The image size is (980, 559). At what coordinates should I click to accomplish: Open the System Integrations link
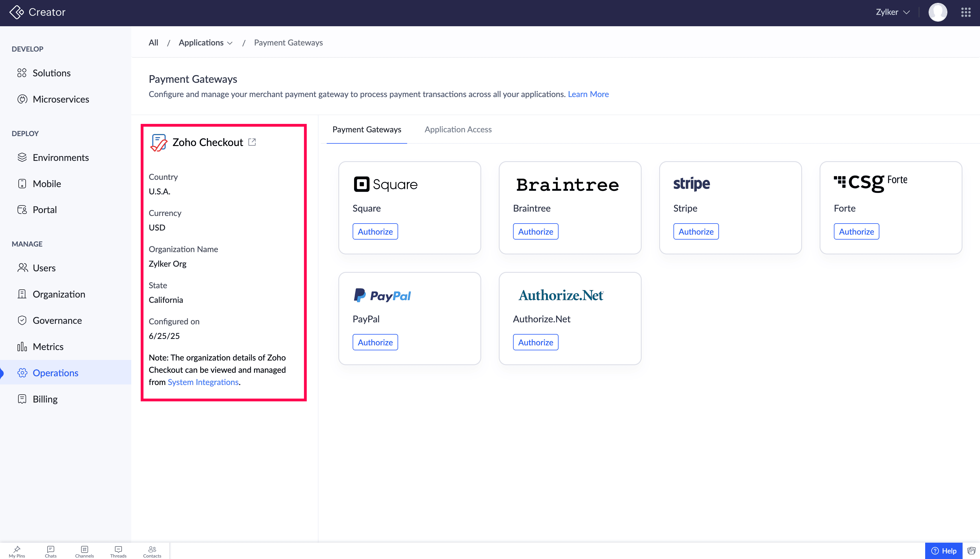tap(203, 382)
